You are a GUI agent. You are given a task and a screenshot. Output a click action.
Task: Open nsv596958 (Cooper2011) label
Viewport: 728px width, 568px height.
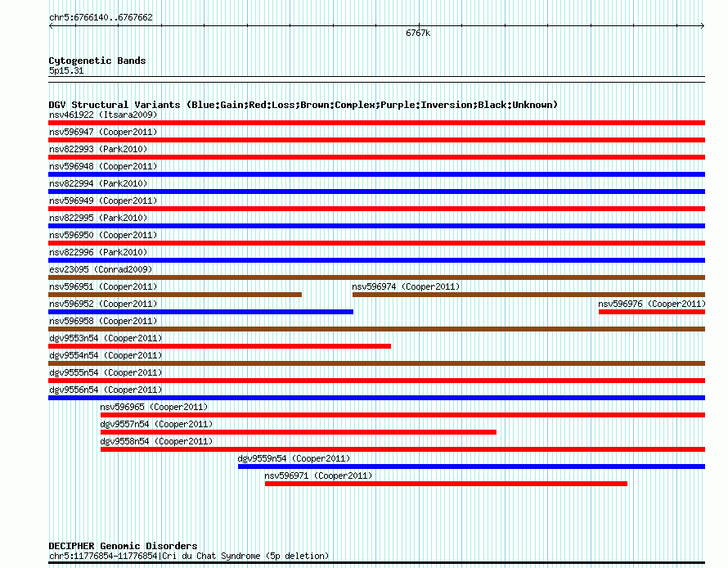[x=103, y=321]
